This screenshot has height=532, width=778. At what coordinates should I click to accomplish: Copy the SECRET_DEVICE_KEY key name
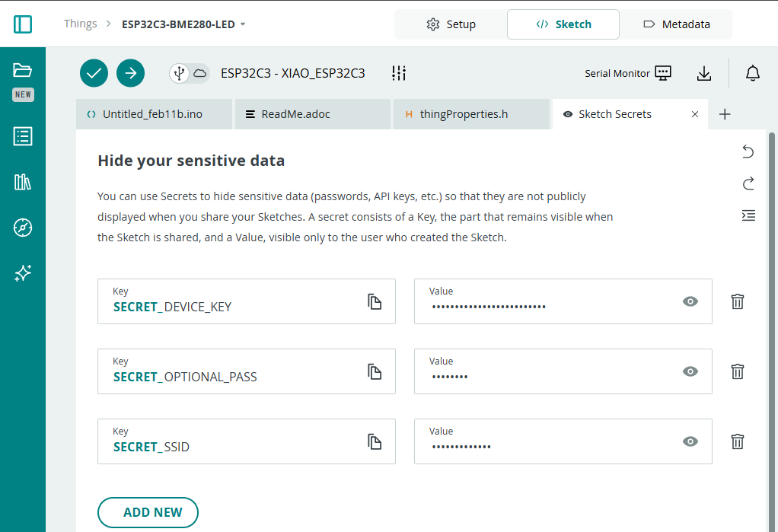[x=374, y=301]
